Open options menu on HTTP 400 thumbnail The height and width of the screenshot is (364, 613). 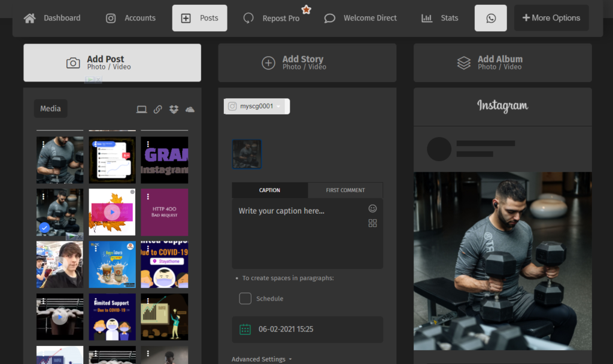(x=148, y=196)
